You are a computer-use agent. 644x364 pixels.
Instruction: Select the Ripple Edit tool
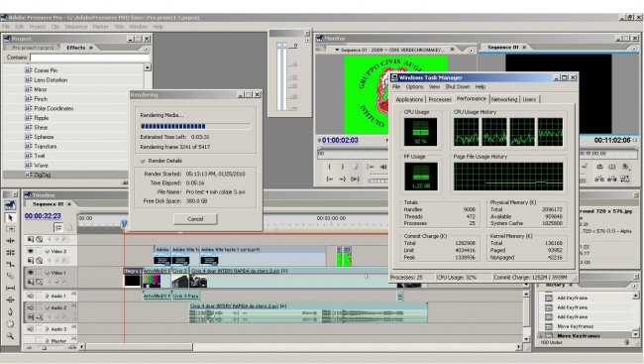10,241
